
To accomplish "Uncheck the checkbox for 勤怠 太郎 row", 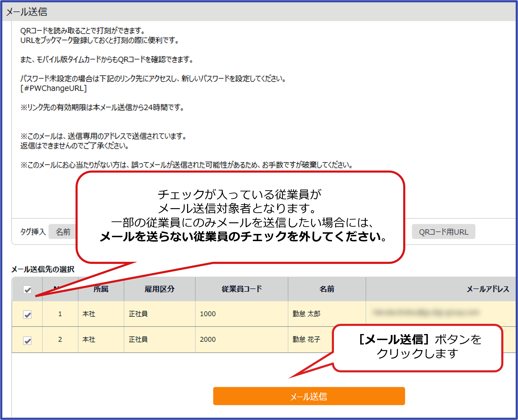I will pyautogui.click(x=27, y=314).
